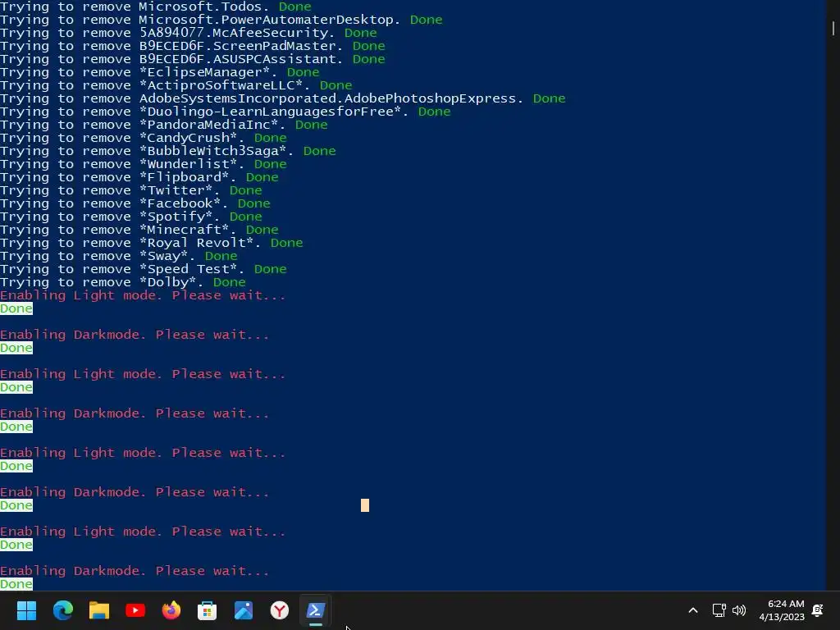Click the *Minecraft* removal line
The height and width of the screenshot is (630, 840).
point(139,230)
